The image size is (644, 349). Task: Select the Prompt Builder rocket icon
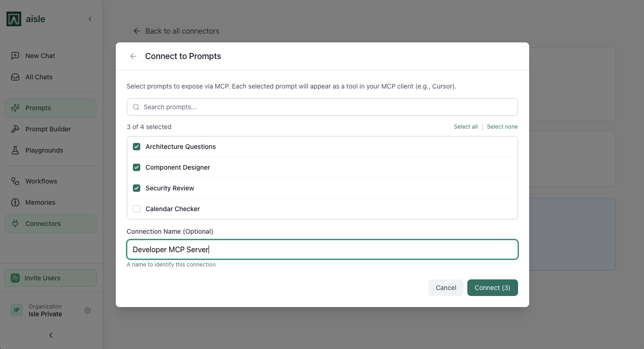click(17, 129)
